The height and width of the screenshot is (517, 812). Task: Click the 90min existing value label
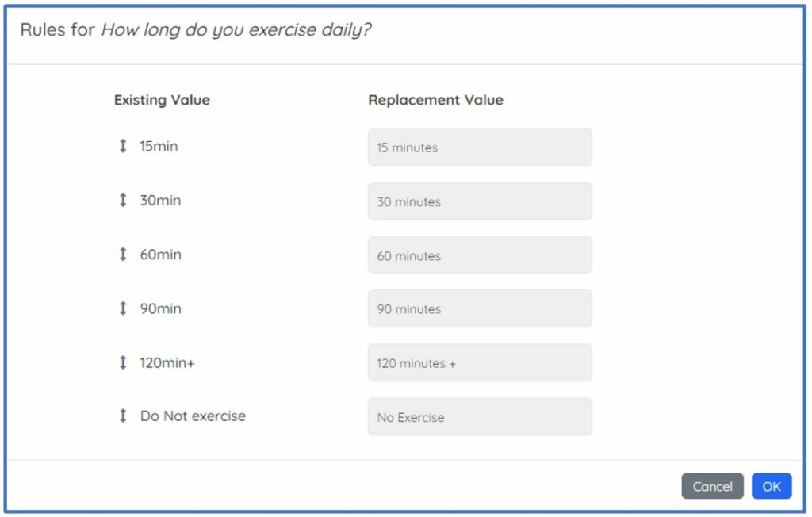[x=160, y=308]
